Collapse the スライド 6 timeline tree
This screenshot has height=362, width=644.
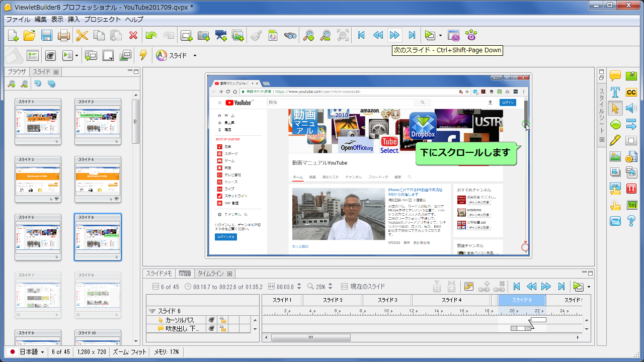coord(152,311)
